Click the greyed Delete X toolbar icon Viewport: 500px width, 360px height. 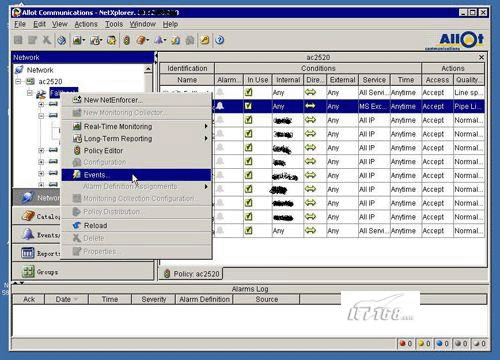47,40
